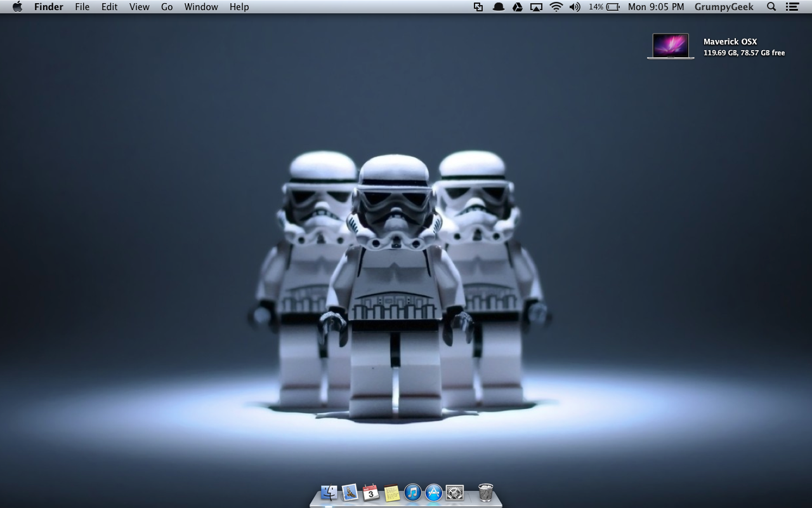Open the Window menu
Viewport: 812px width, 508px height.
[201, 7]
